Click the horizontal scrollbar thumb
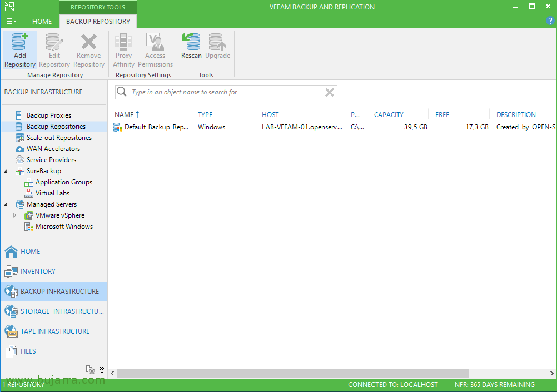Viewport: 557px width, 392px height. pos(293,373)
